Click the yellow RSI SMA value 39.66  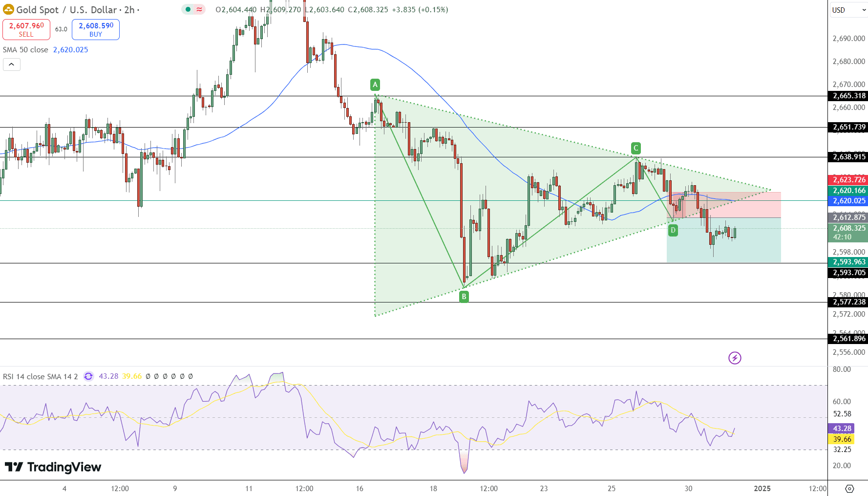point(132,376)
